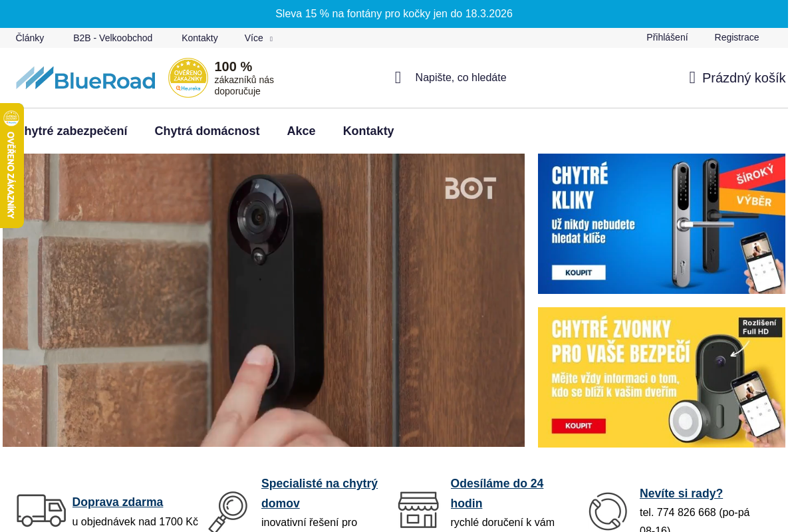
Task: Open the shopping cart icon
Action: [x=692, y=78]
